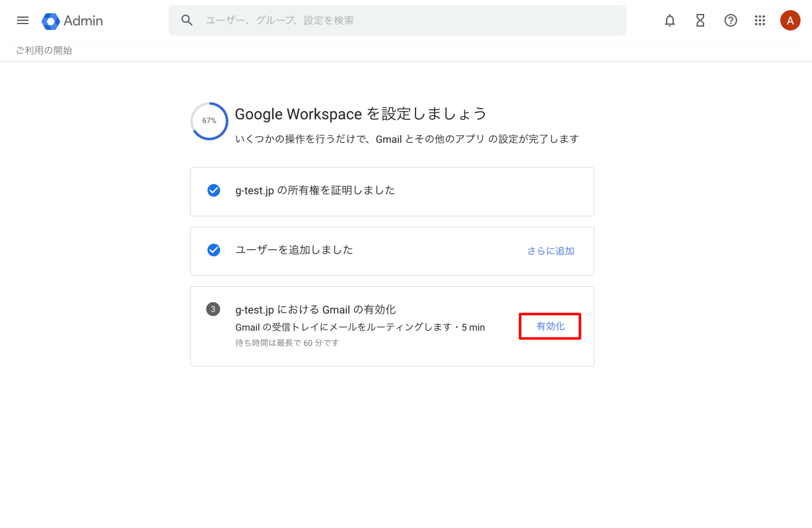Click the 67% progress circle

pyautogui.click(x=209, y=121)
